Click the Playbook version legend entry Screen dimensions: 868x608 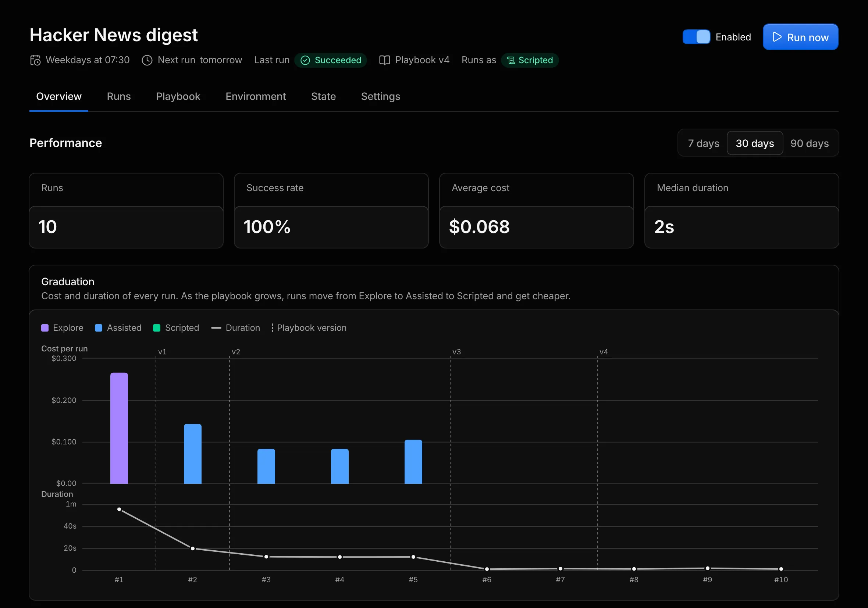[x=309, y=328]
